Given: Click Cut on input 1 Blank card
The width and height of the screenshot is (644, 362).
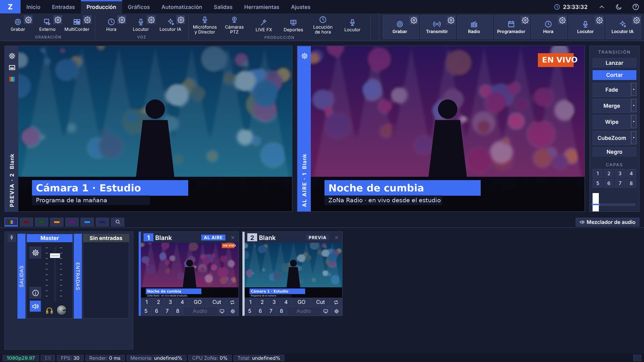Looking at the screenshot, I should [x=217, y=302].
